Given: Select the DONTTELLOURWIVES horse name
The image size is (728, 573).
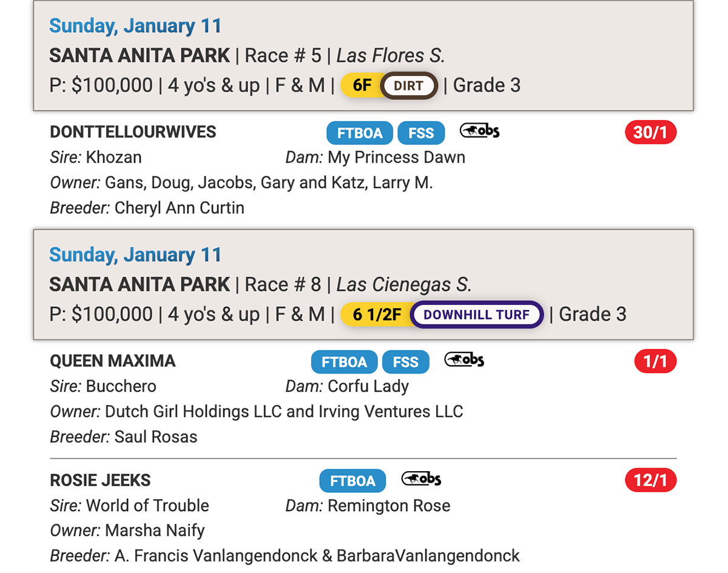Looking at the screenshot, I should [133, 132].
